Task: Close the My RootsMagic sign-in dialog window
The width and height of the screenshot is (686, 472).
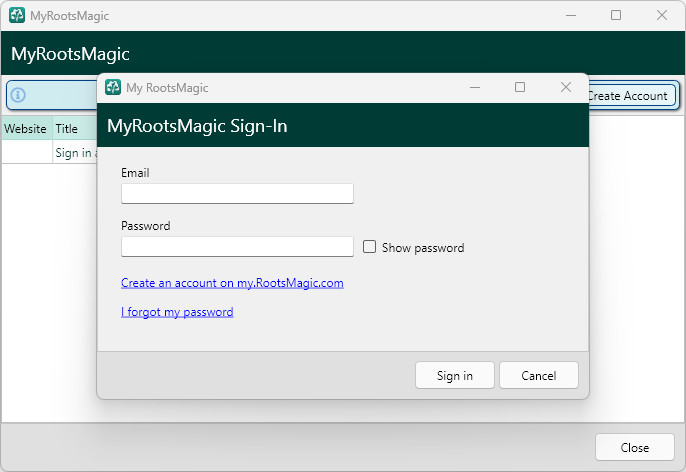Action: tap(566, 87)
